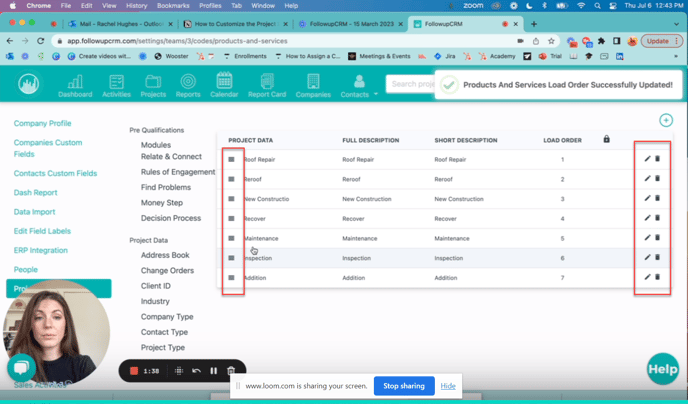Open a new Chrome tab
Image resolution: width=688 pixels, height=404 pixels.
coord(534,24)
